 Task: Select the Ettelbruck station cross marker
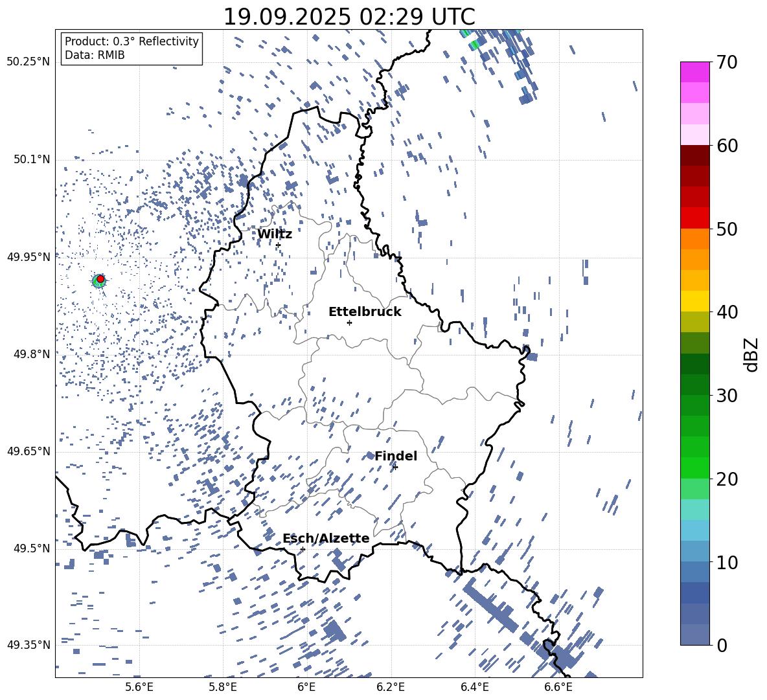349,322
